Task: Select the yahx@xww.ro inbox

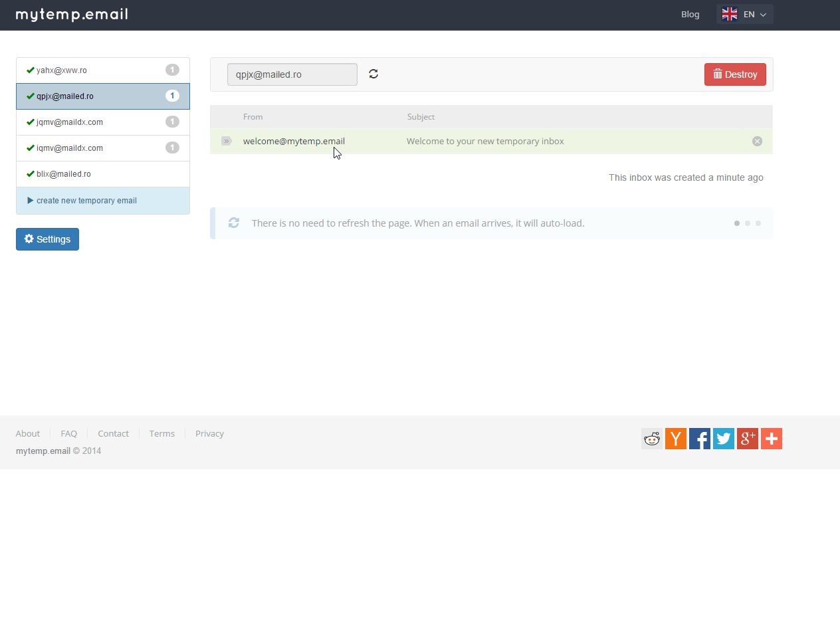Action: 103,70
